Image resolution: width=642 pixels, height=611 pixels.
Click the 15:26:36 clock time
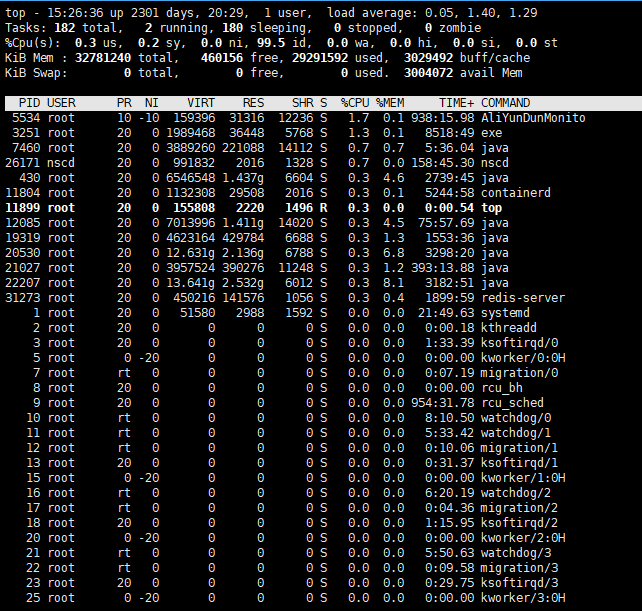pyautogui.click(x=75, y=13)
